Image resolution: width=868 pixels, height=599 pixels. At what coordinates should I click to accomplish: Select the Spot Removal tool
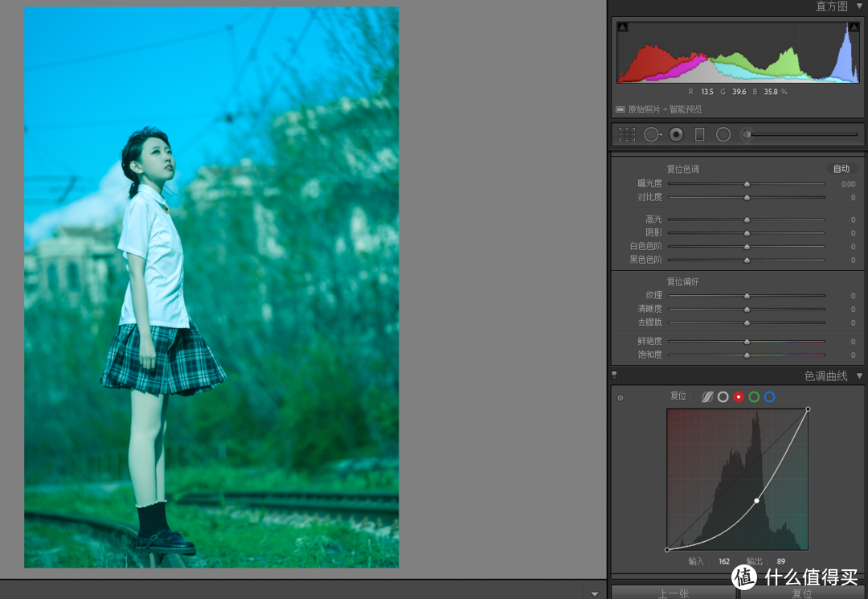pyautogui.click(x=652, y=134)
